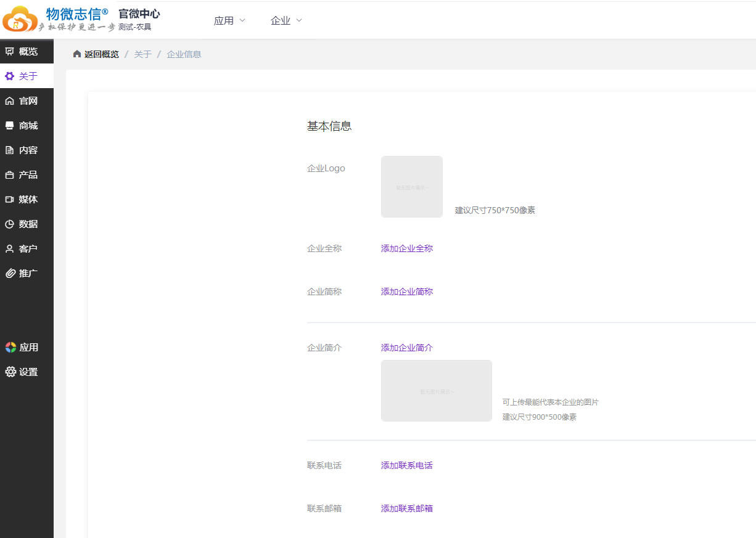This screenshot has height=538, width=756.
Task: Click the 推广 paperclip icon in sidebar
Action: click(10, 274)
